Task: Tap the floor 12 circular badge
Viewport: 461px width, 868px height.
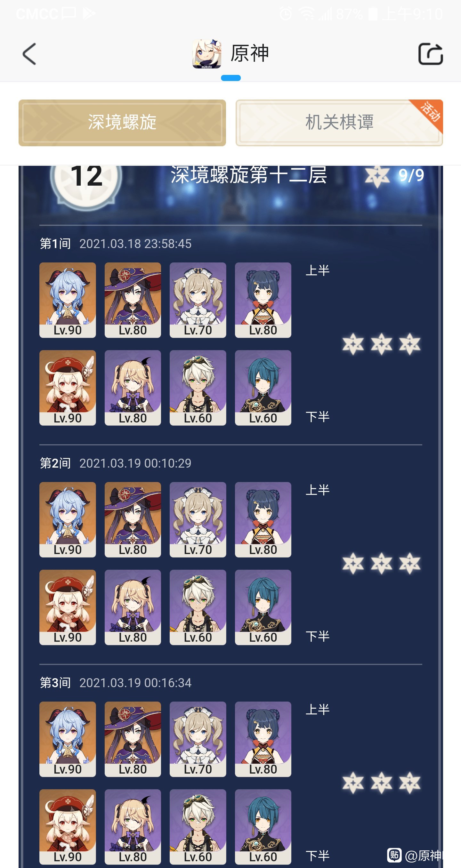Action: pos(86,180)
